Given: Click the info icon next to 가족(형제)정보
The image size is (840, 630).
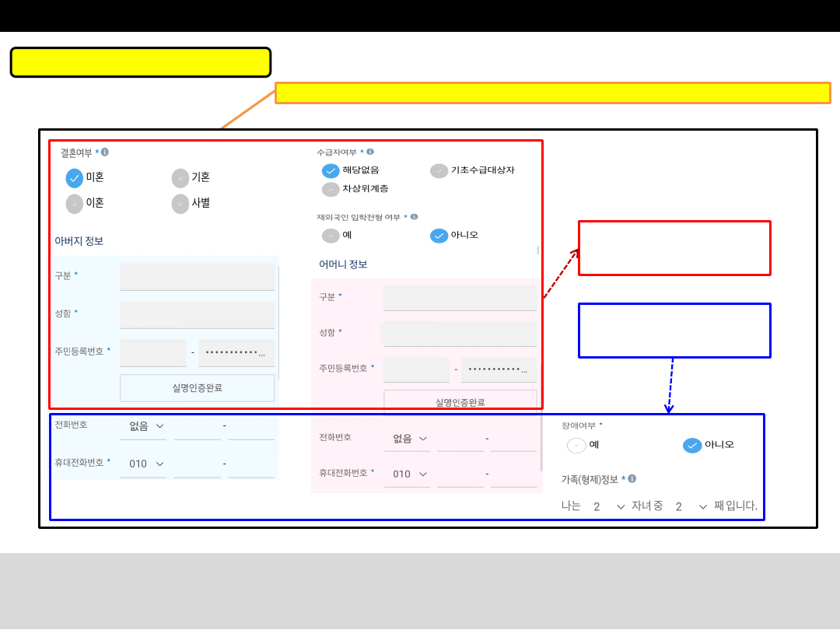Looking at the screenshot, I should [632, 479].
